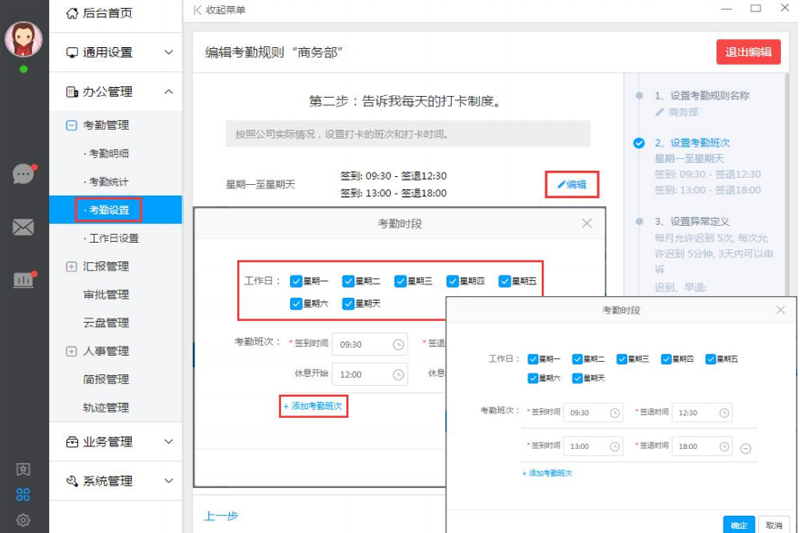This screenshot has width=800, height=533.
Task: Expand the 通用设置 menu section
Action: pos(116,52)
